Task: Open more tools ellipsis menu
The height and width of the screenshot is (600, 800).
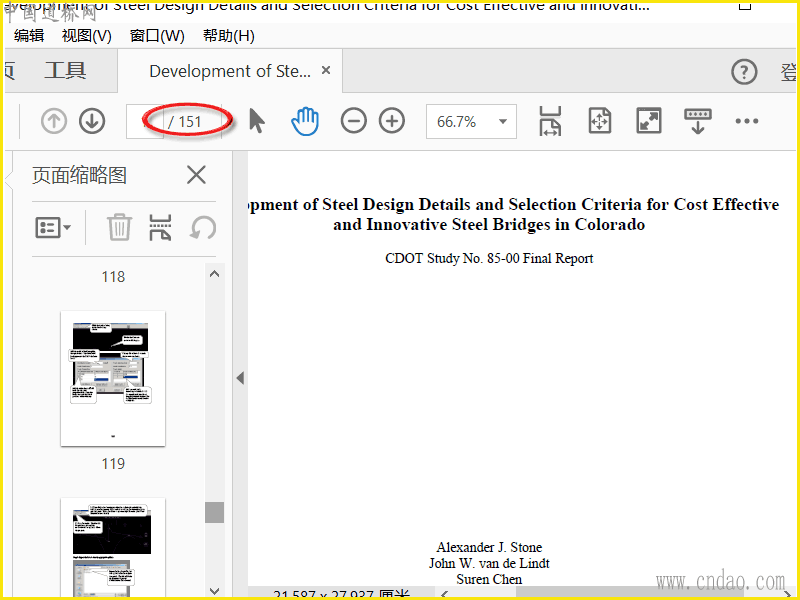Action: [x=746, y=121]
